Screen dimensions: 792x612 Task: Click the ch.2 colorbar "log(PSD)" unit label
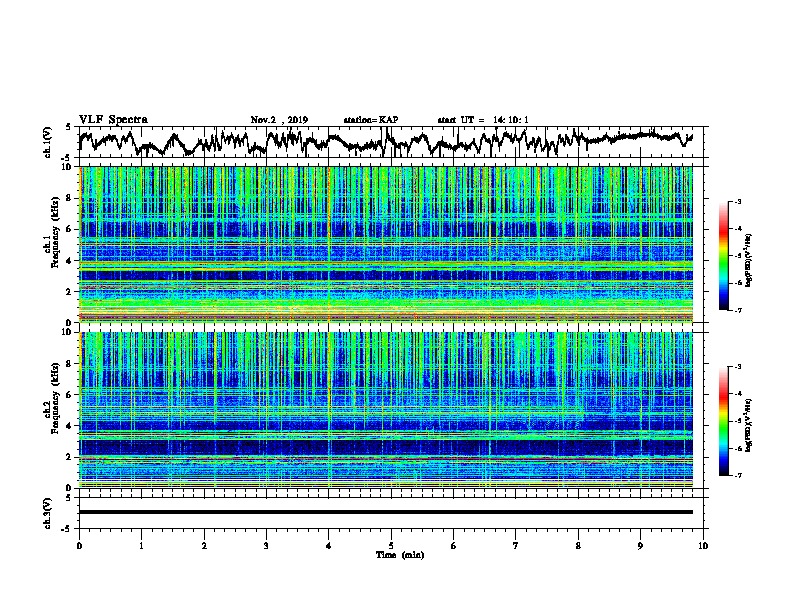749,426
